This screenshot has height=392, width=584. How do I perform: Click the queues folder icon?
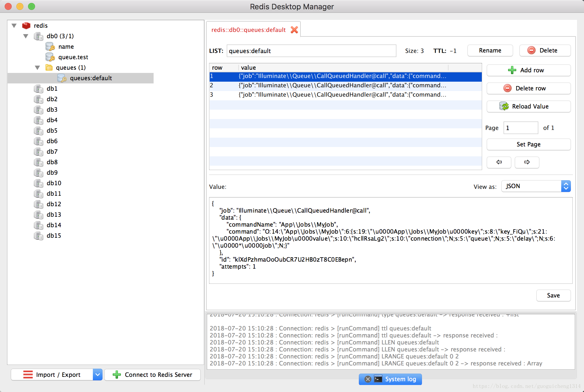point(49,68)
